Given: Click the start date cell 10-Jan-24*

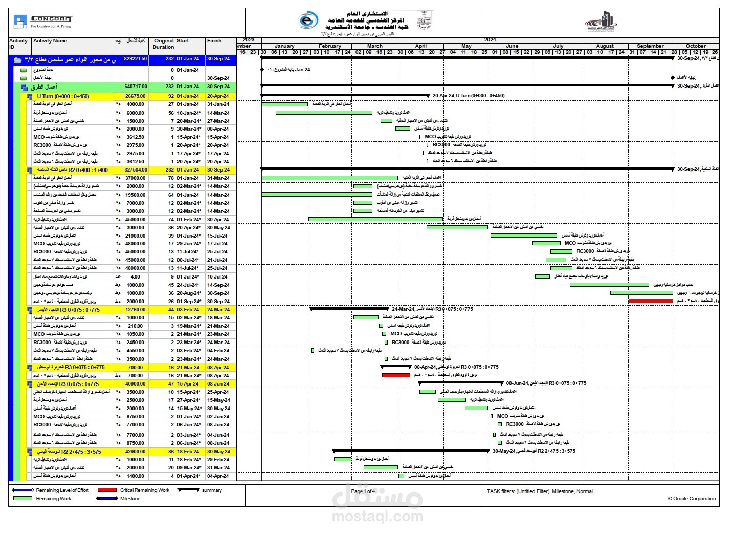Looking at the screenshot, I should click(189, 113).
